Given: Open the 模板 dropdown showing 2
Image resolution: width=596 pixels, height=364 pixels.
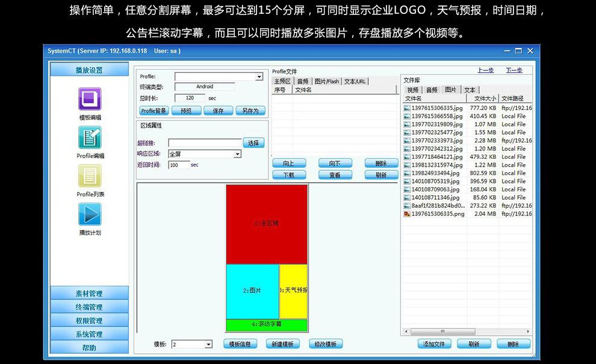Looking at the screenshot, I should [x=208, y=344].
